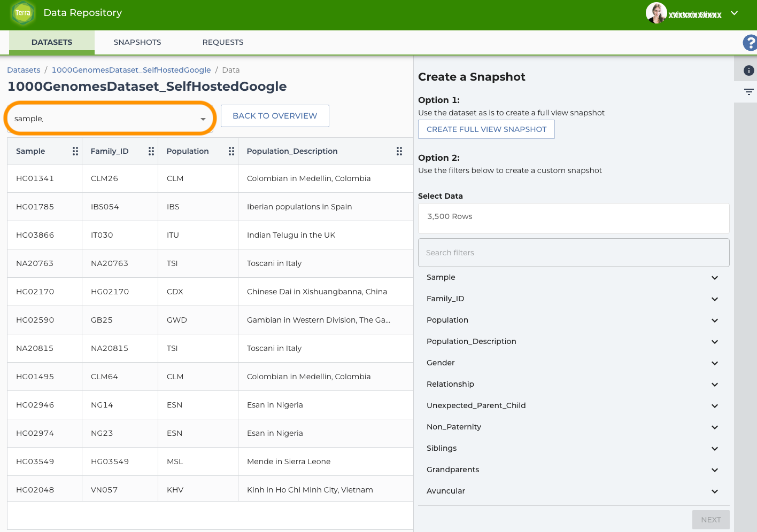757x532 pixels.
Task: Click the user profile avatar
Action: [656, 13]
